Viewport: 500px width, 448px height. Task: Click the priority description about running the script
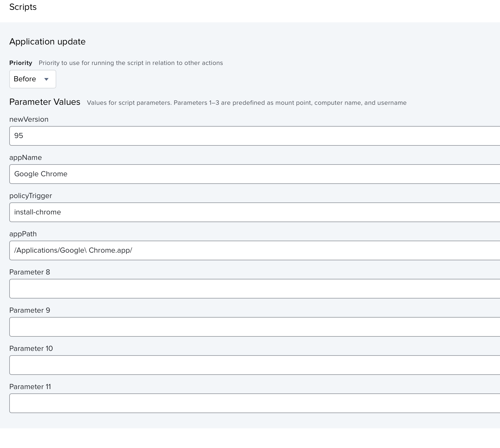coord(131,63)
